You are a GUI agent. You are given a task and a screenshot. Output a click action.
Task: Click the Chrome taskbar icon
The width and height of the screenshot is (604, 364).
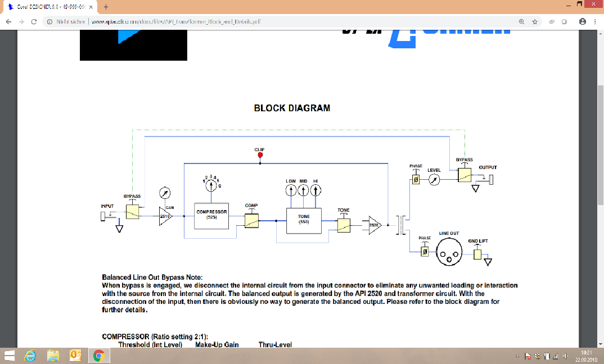point(98,356)
